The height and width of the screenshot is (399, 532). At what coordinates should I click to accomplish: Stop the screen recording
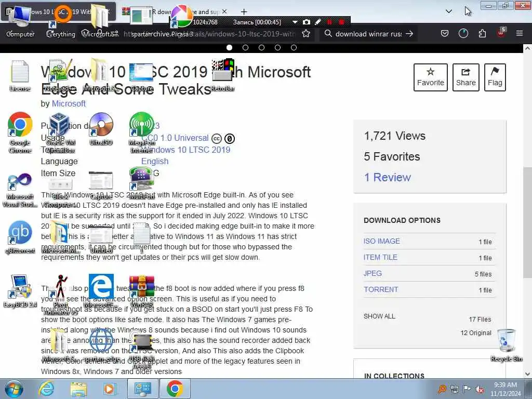click(x=342, y=22)
